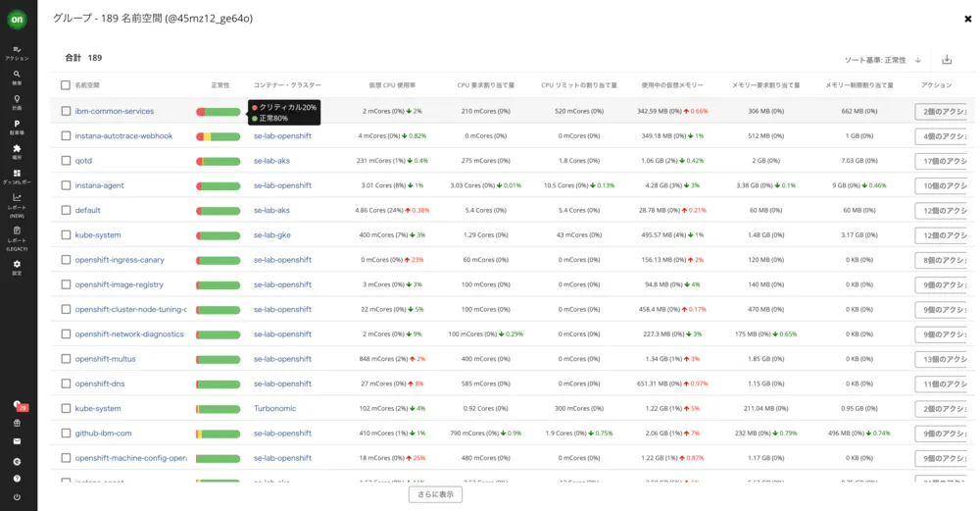Toggle the select-all checkbox in header
The image size is (980, 511).
tap(66, 85)
